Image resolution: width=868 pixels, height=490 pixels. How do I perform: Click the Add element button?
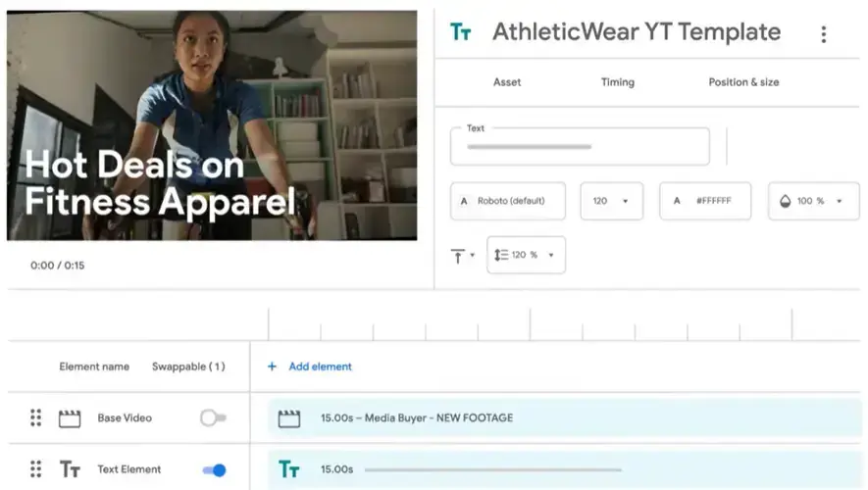[x=310, y=367]
